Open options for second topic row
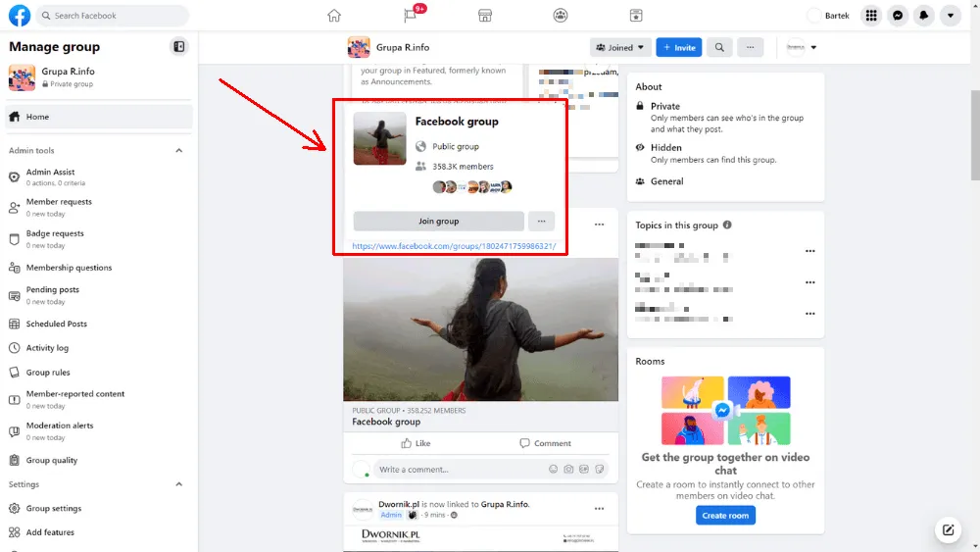Viewport: 980px width, 552px height. pyautogui.click(x=810, y=282)
